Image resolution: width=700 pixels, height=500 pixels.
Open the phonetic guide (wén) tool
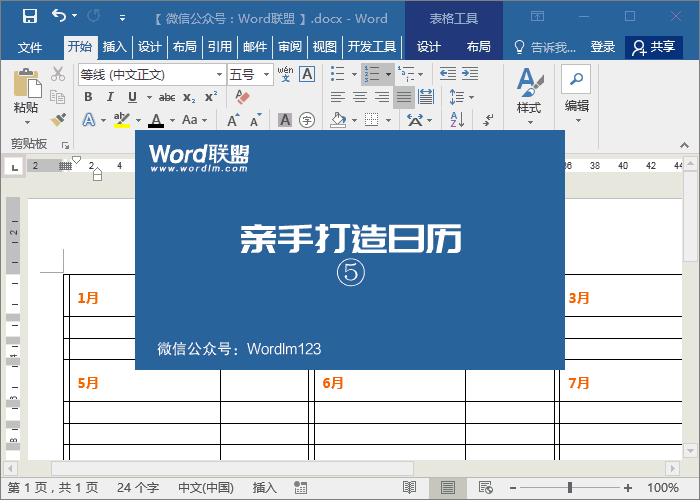click(x=285, y=74)
